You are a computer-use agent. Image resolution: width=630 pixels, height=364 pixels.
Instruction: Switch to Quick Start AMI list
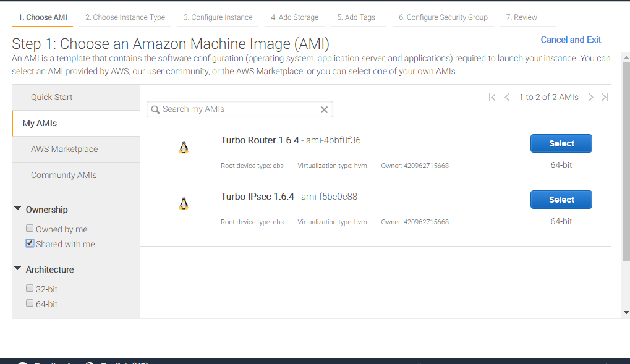click(x=76, y=97)
